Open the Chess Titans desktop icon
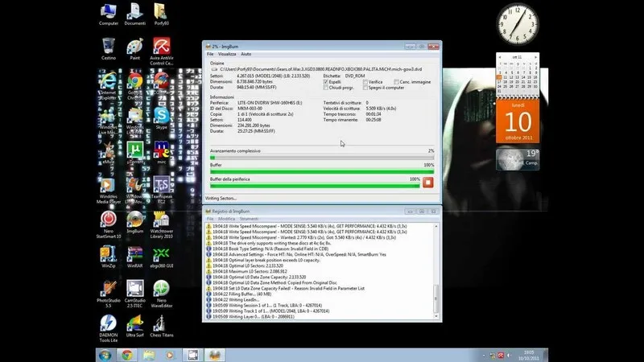The image size is (644, 362). pos(161,323)
